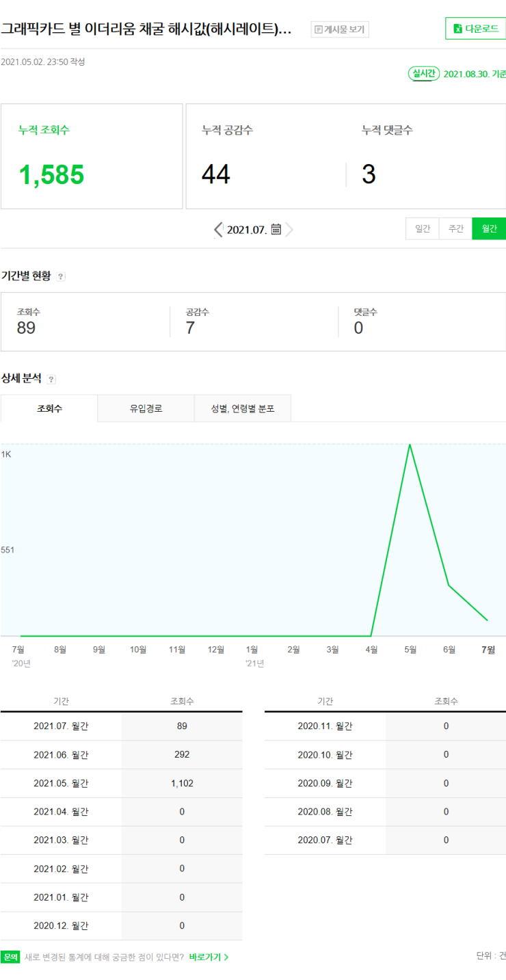Click the 2021.01. 월간 table row

point(121,897)
